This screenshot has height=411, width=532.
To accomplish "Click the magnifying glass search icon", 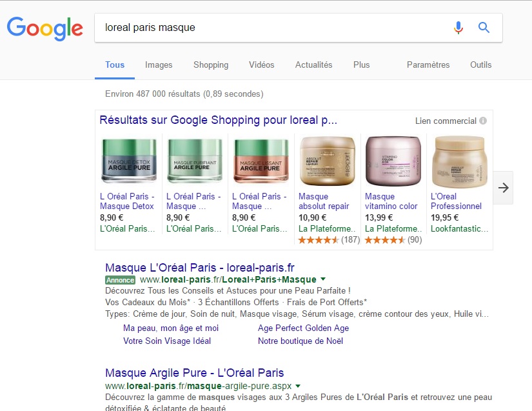I will [484, 28].
